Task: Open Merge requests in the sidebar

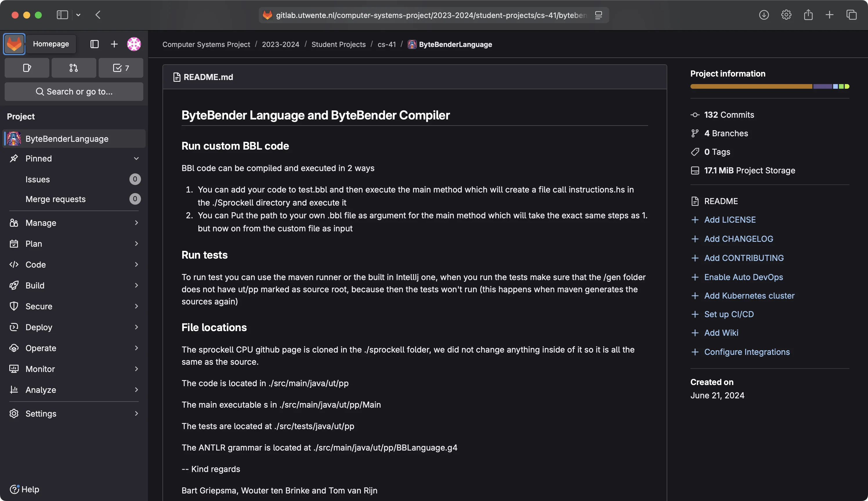Action: pyautogui.click(x=55, y=199)
